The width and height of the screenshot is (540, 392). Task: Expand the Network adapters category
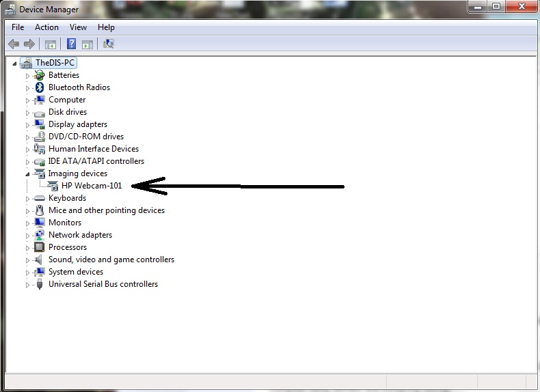[28, 235]
